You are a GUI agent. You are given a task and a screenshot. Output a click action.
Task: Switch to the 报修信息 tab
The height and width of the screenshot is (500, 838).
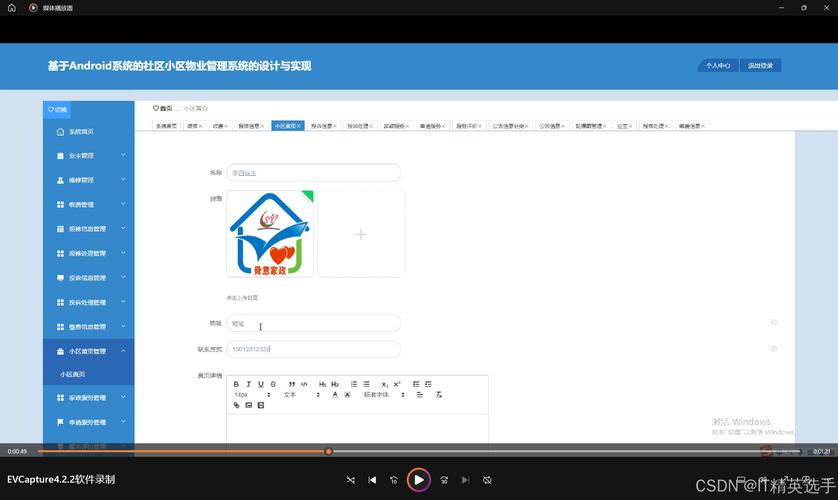click(x=251, y=126)
